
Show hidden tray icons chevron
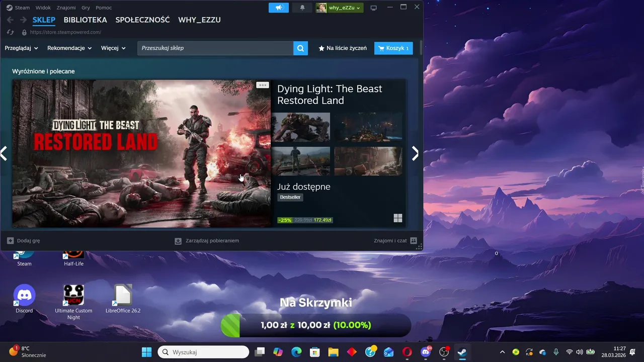tap(502, 352)
